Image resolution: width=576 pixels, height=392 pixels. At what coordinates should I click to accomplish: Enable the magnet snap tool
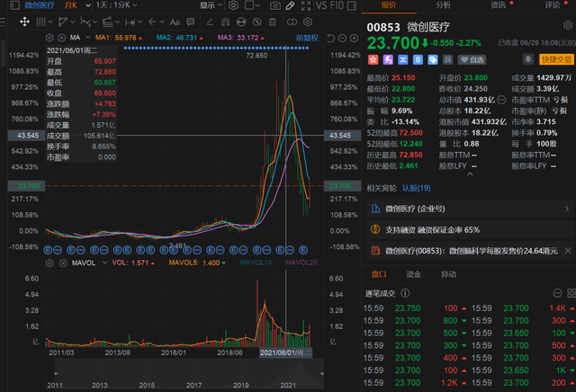(x=226, y=22)
